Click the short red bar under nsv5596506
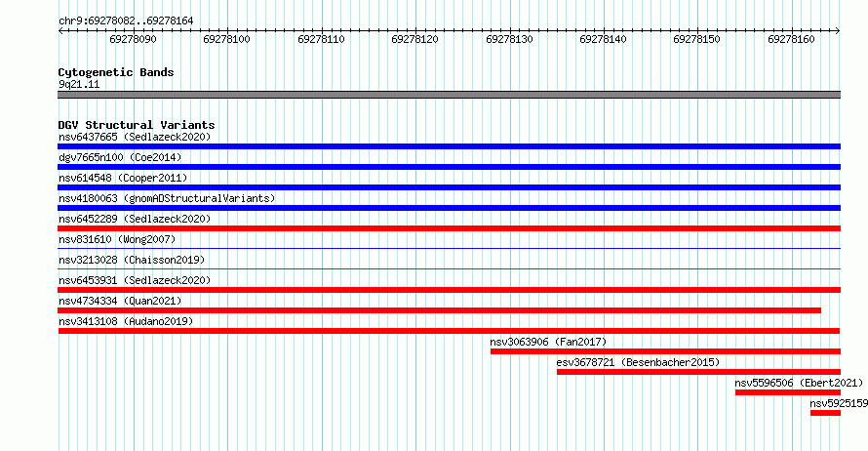 click(788, 392)
